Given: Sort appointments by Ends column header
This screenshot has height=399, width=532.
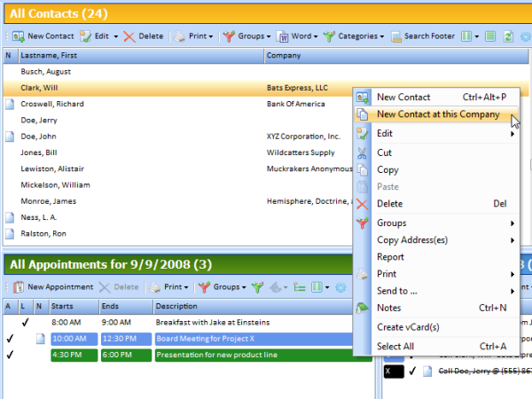Looking at the screenshot, I should tap(126, 307).
